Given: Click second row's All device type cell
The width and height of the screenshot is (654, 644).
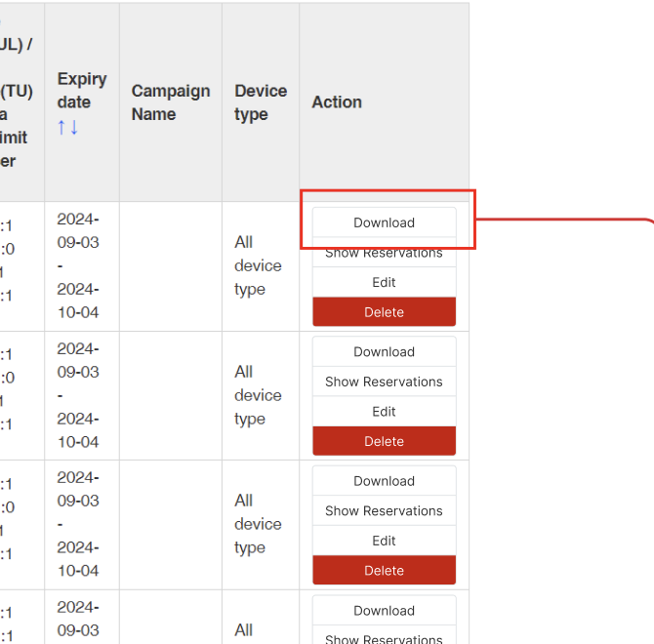Looking at the screenshot, I should tap(258, 395).
